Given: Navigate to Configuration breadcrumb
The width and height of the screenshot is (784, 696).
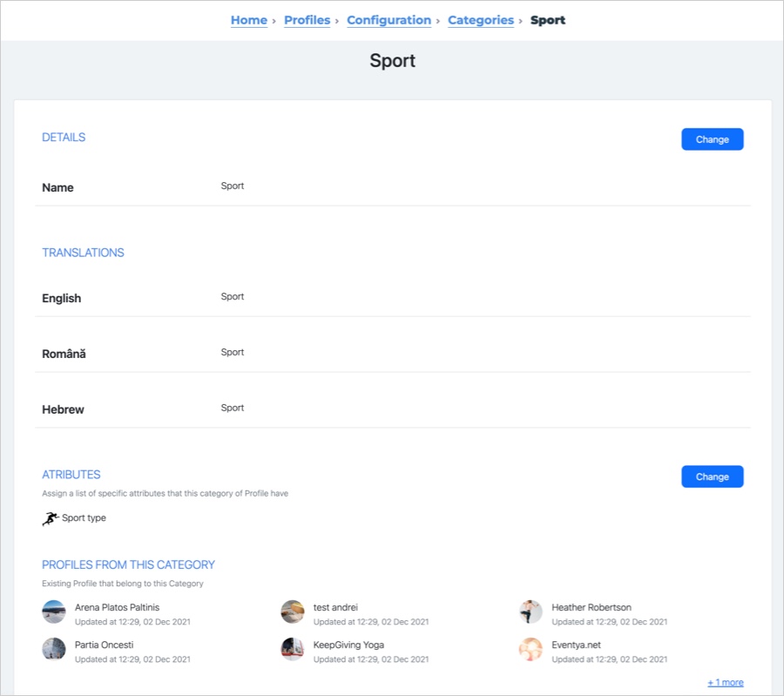Looking at the screenshot, I should pyautogui.click(x=389, y=20).
